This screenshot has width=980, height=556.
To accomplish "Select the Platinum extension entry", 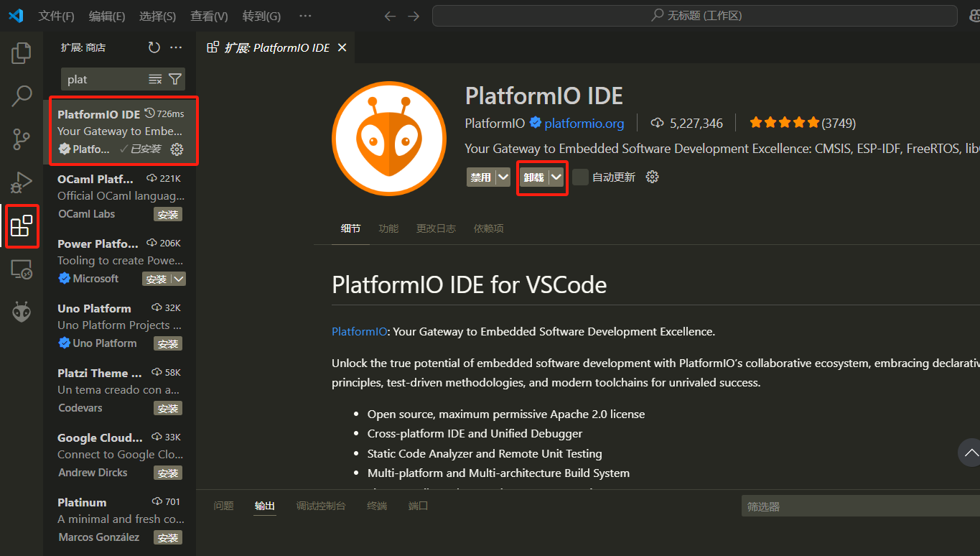I will coord(119,519).
